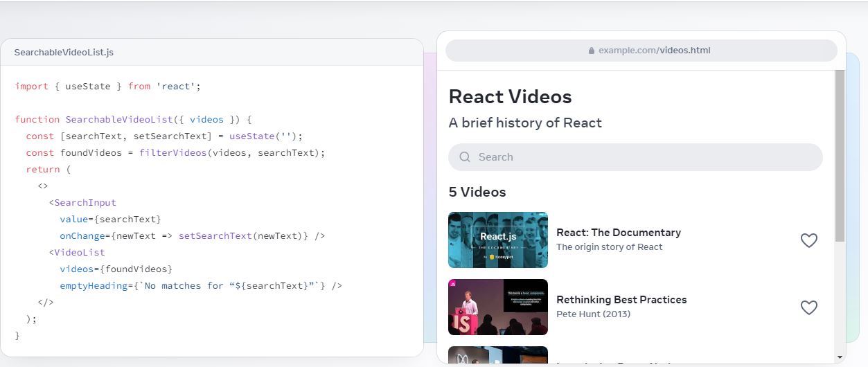Select the partially visible third video thumbnail

497,355
